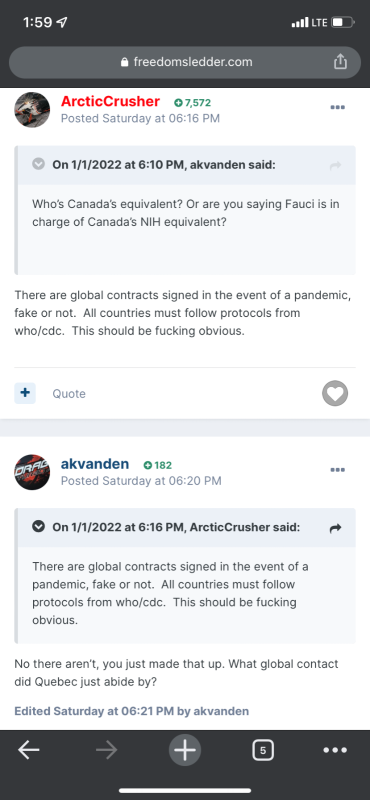Open ArcticCrusher username link
370x800 pixels.
(110, 102)
